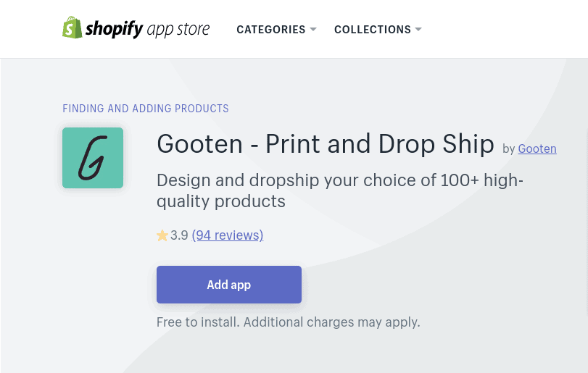
Task: Click the Add app button
Action: point(229,285)
